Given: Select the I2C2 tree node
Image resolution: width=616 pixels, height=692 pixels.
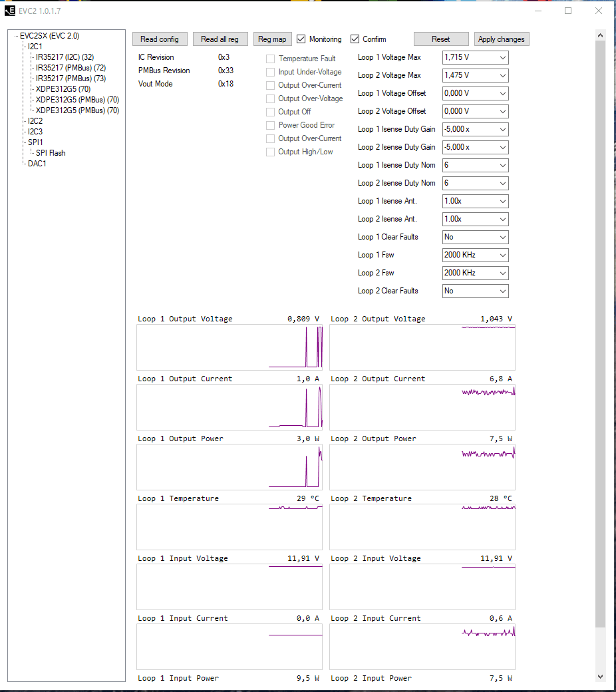Looking at the screenshot, I should [35, 121].
